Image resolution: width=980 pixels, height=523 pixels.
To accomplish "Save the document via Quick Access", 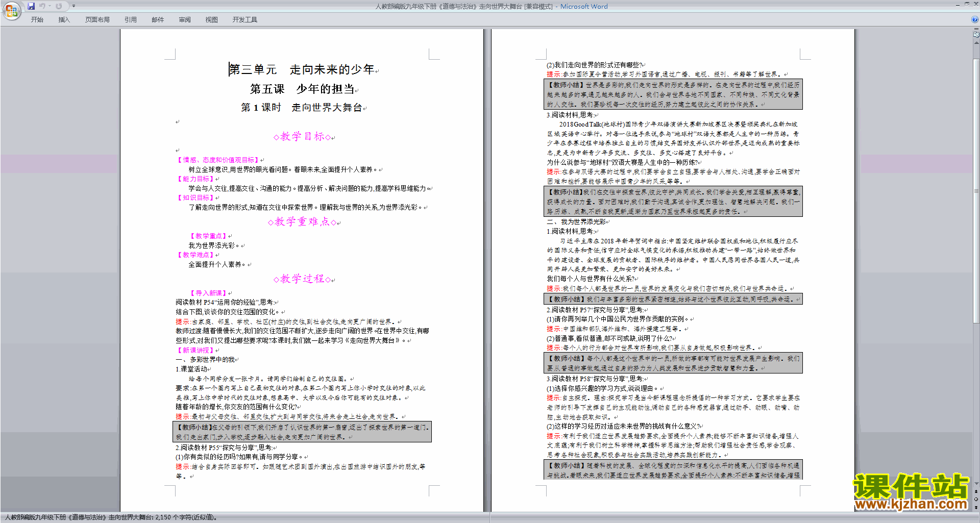I will pyautogui.click(x=31, y=6).
